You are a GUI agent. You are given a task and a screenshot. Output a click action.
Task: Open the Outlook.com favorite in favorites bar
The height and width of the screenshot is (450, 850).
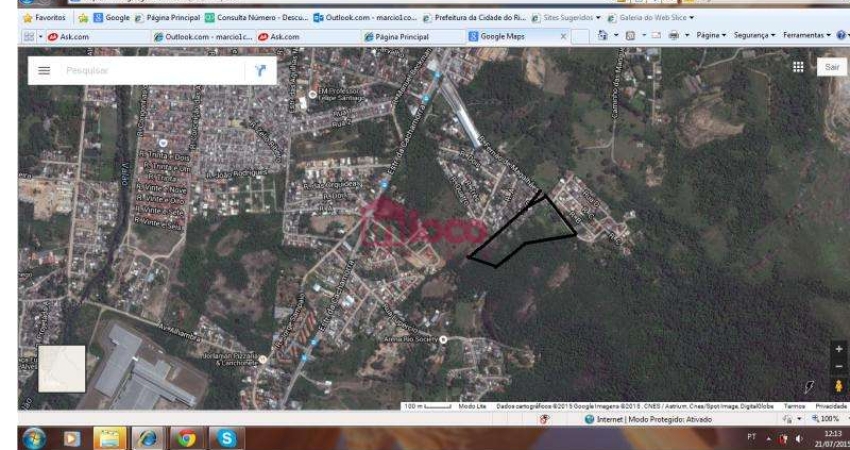pyautogui.click(x=365, y=18)
